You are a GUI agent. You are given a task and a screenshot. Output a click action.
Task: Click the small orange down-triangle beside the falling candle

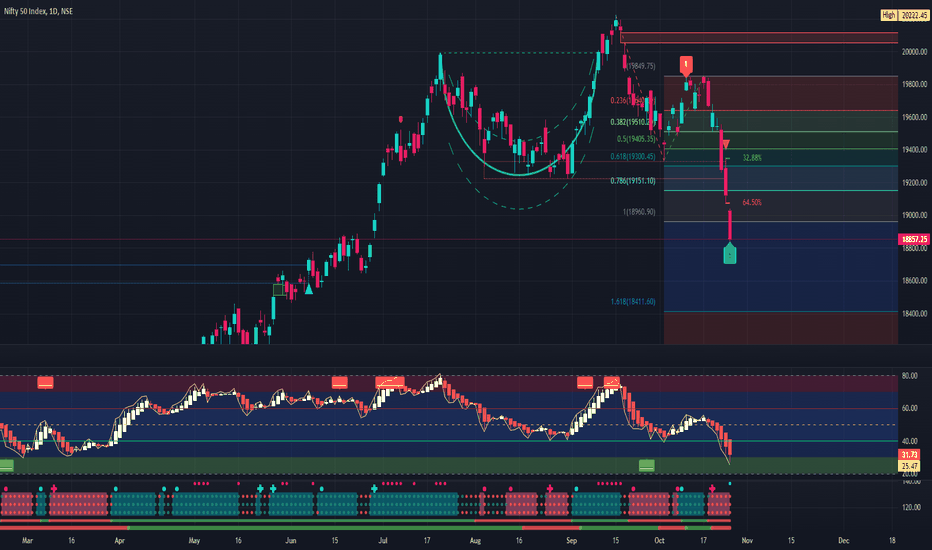pos(726,144)
